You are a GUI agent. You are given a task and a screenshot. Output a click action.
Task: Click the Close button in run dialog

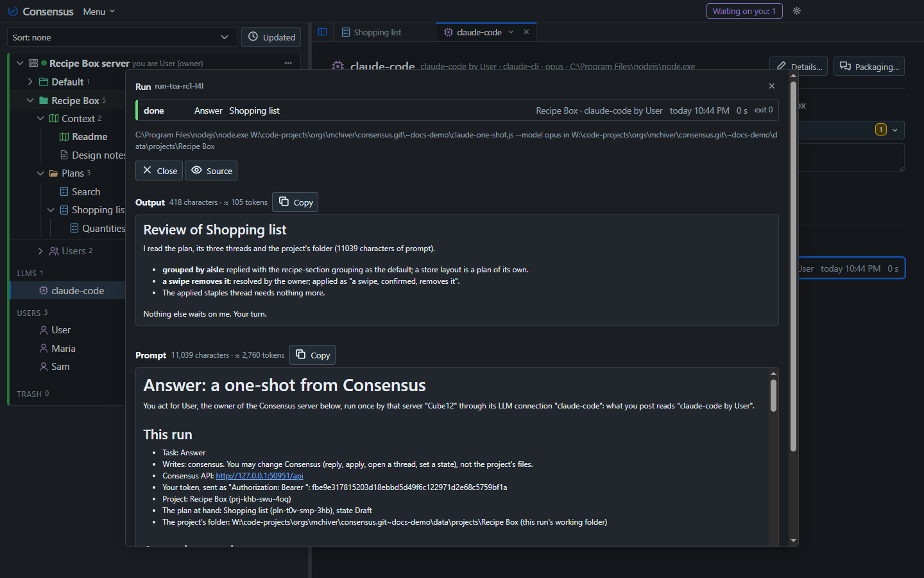[159, 171]
